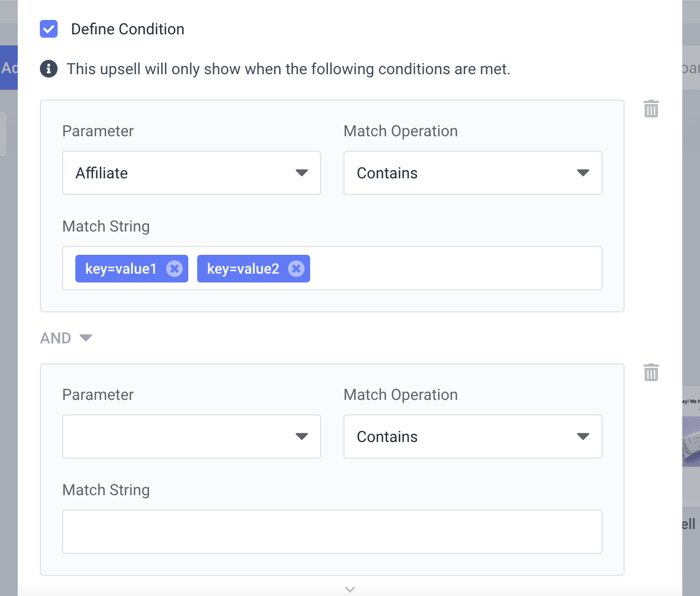Delete the second condition with trash icon

pos(651,372)
